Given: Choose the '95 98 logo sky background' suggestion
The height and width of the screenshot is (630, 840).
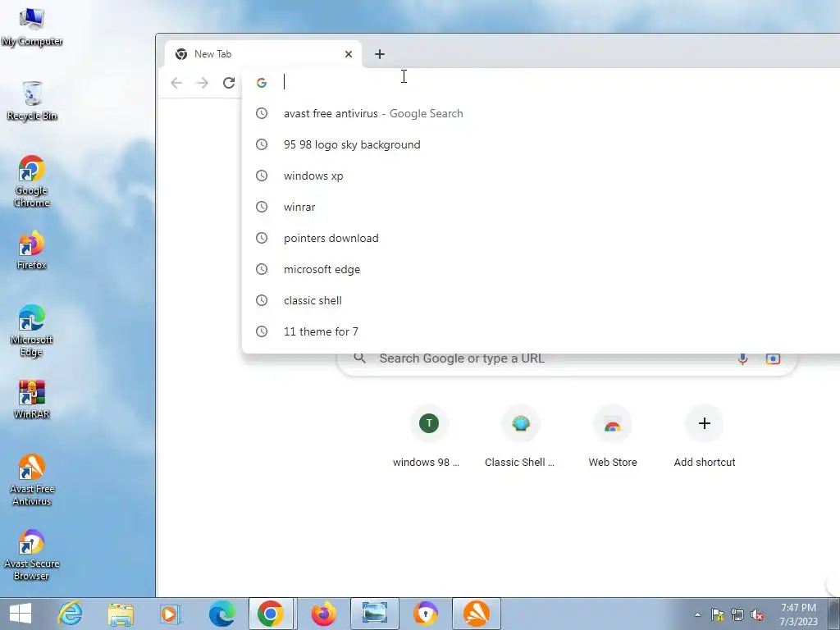Looking at the screenshot, I should point(541,144).
